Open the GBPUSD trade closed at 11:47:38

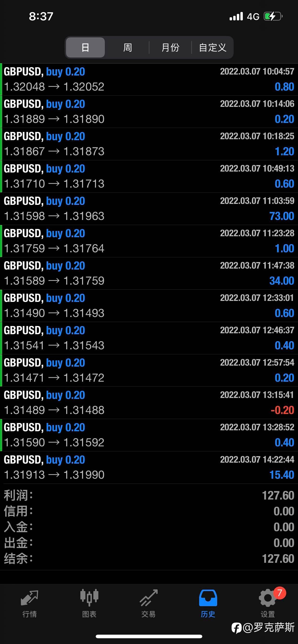tap(149, 273)
